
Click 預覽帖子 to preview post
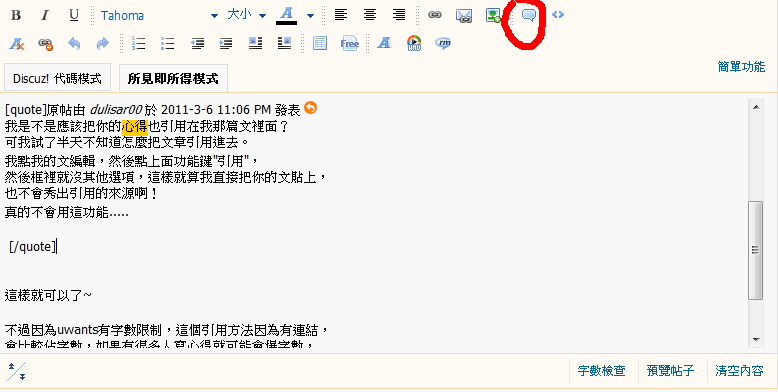tap(670, 371)
